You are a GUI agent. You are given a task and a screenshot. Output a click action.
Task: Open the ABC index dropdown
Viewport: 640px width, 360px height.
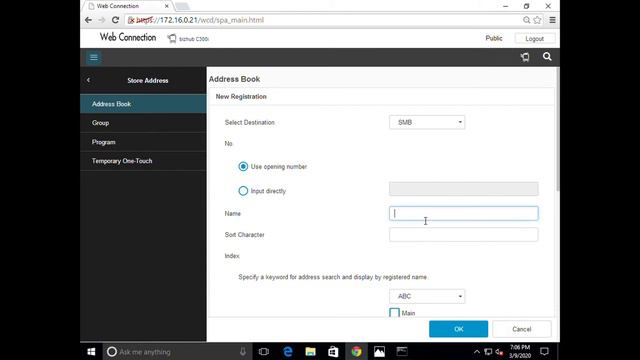coord(427,296)
